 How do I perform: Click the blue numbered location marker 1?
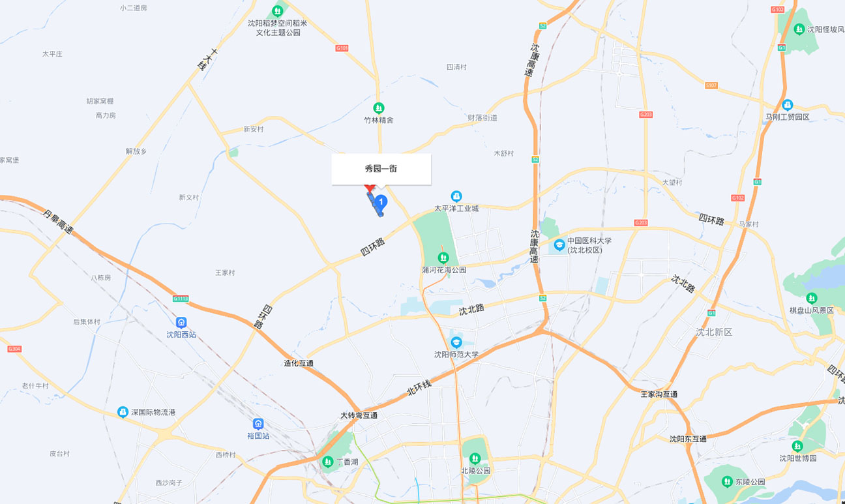click(381, 203)
